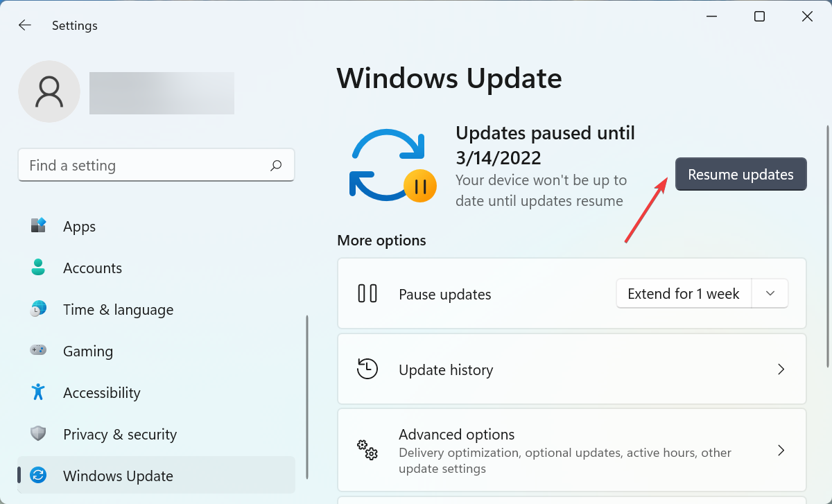Click the back arrow in Settings header
832x504 pixels.
(25, 26)
